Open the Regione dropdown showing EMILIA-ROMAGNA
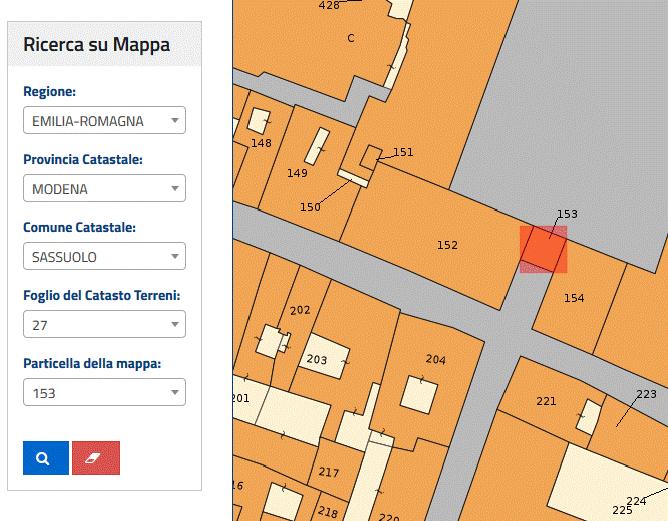668x521 pixels. coord(104,121)
